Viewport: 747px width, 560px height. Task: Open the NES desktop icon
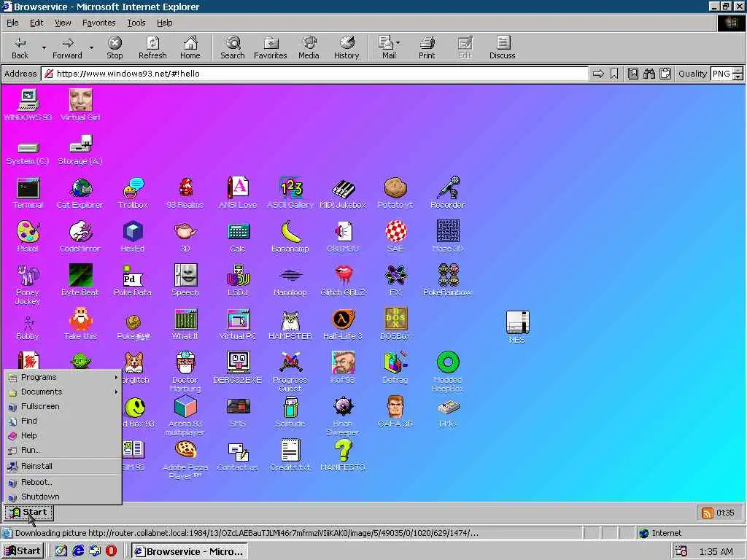[517, 327]
